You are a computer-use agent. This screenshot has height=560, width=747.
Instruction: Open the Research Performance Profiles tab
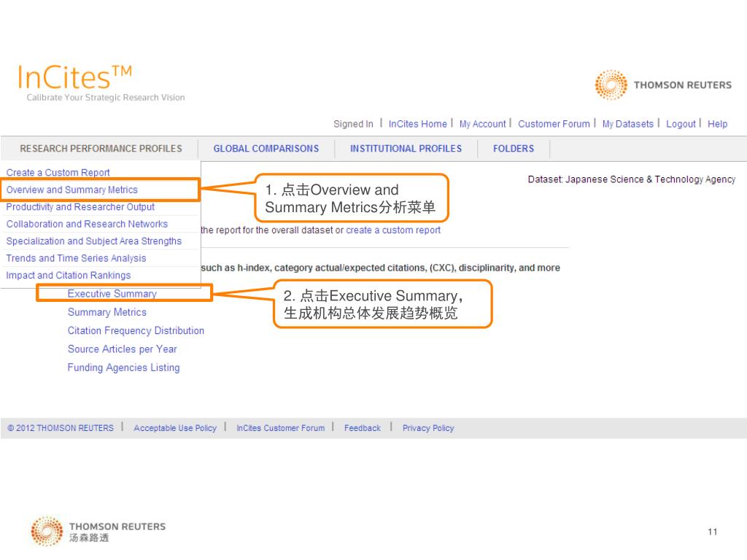(101, 149)
